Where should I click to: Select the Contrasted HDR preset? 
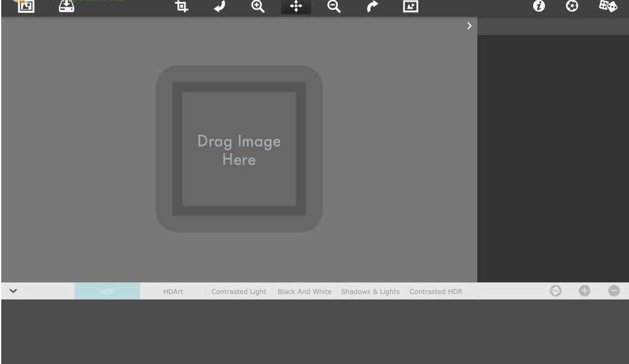tap(436, 292)
